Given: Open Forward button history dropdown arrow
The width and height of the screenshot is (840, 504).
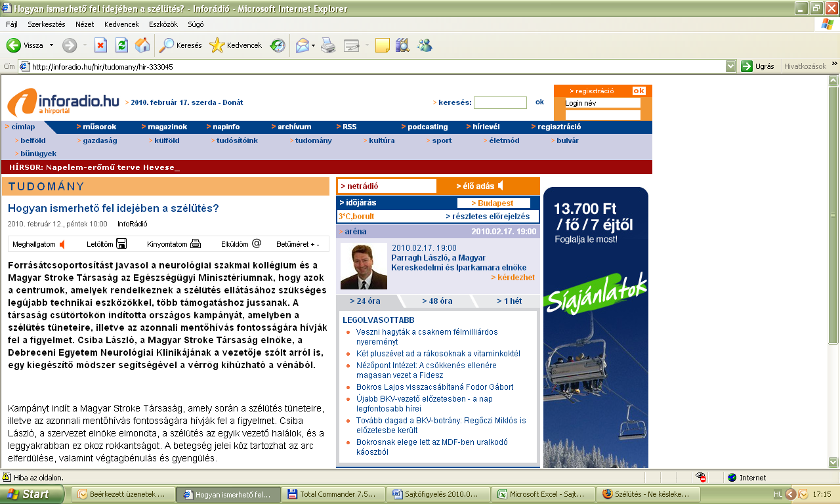Looking at the screenshot, I should [85, 45].
